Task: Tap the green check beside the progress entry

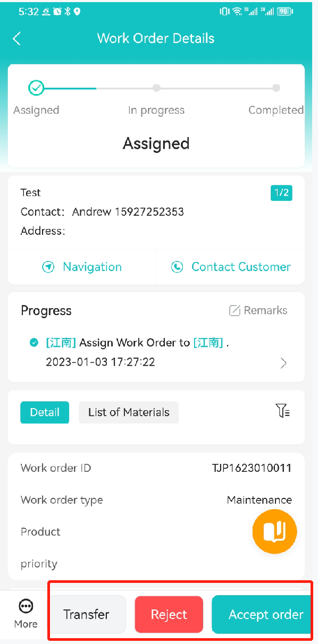Action: point(34,343)
